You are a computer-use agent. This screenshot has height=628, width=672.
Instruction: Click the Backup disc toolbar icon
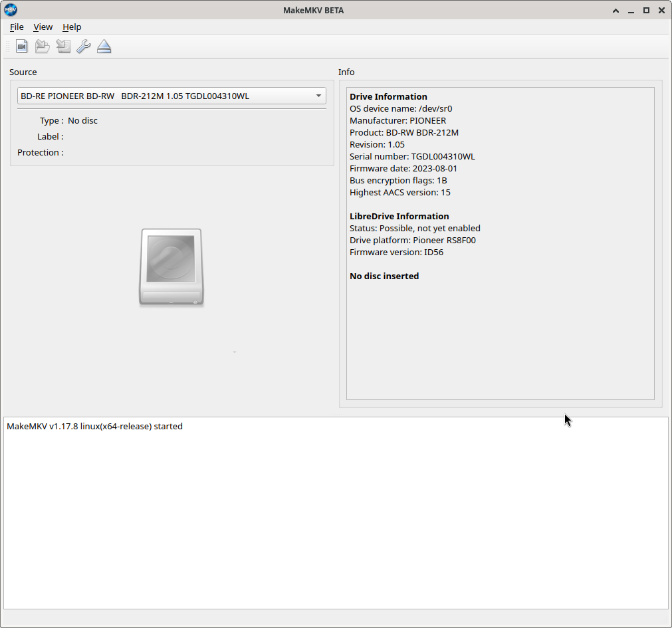pyautogui.click(x=63, y=47)
